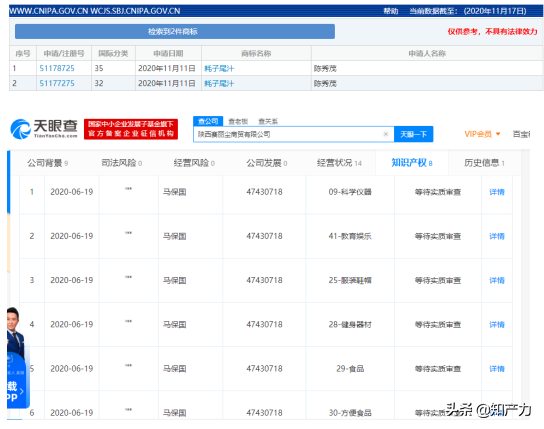
Task: Select the 查关系 search tab
Action: [268, 121]
